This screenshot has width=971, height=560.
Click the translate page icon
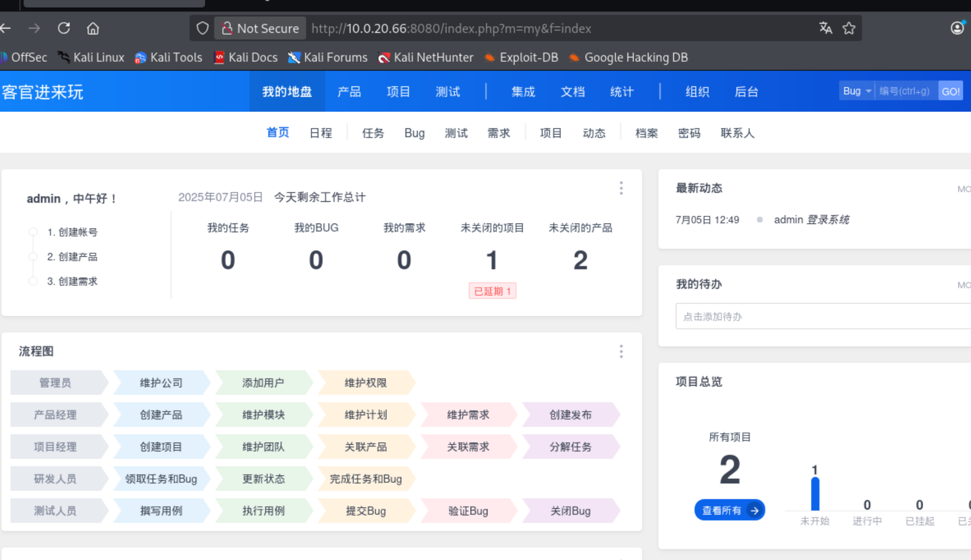[826, 28]
